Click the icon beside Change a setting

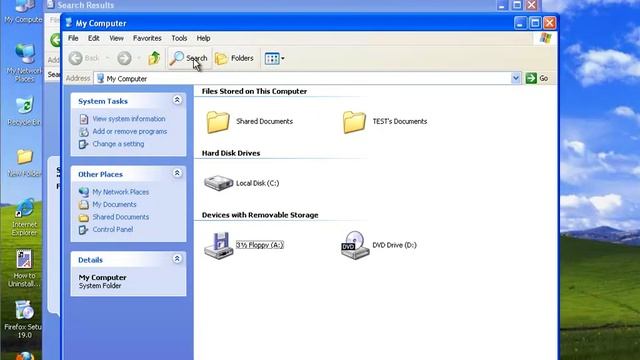coord(84,144)
